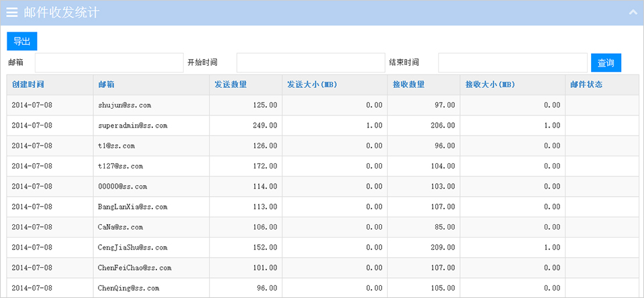The image size is (644, 298).
Task: Sort by 发送大小(MB) column header
Action: pos(312,85)
